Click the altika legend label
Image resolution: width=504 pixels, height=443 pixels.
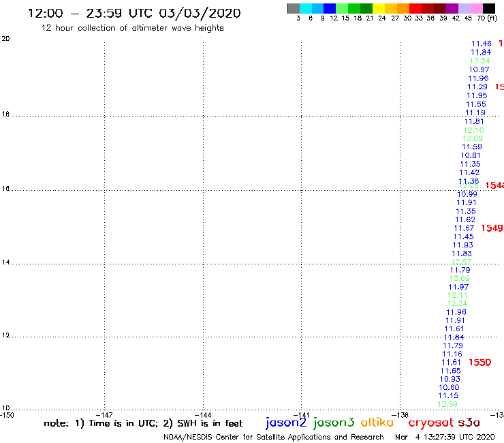(377, 423)
